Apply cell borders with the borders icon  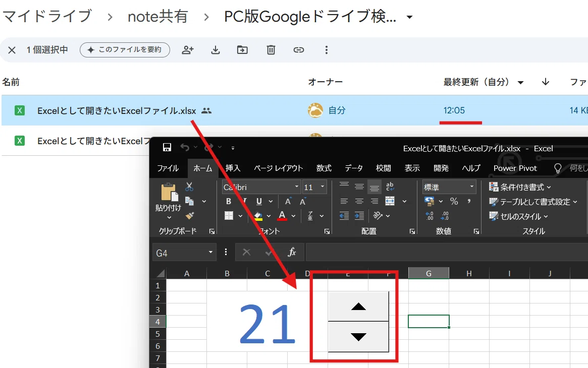pyautogui.click(x=229, y=216)
